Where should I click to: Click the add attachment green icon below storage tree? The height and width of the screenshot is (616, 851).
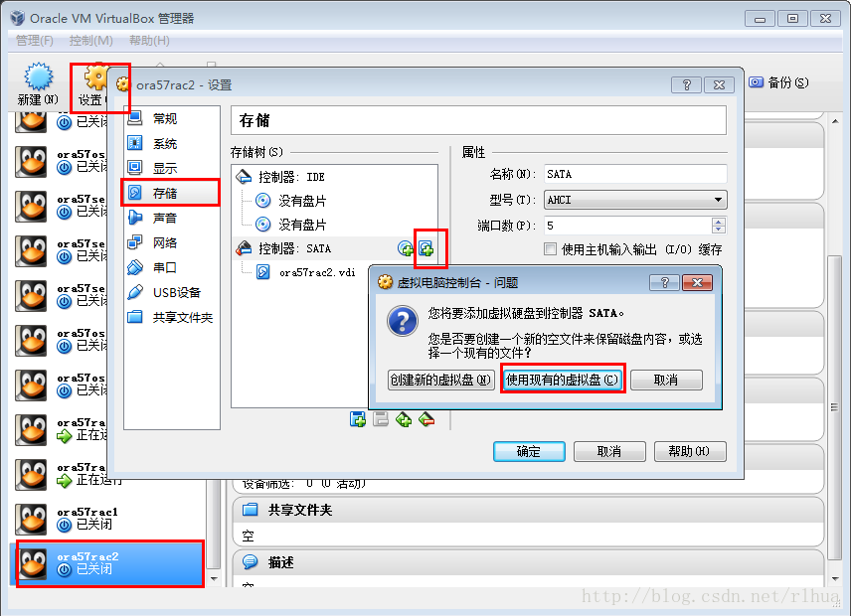point(404,419)
